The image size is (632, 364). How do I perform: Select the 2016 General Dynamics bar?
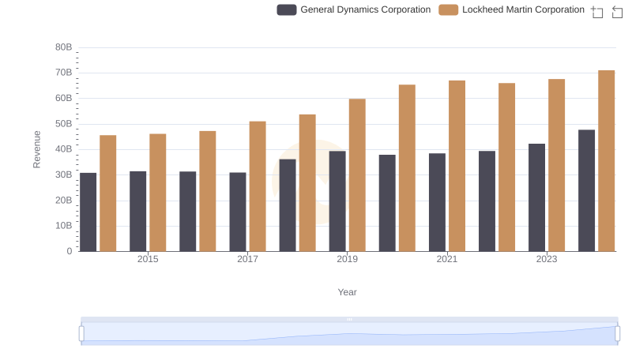[188, 212]
